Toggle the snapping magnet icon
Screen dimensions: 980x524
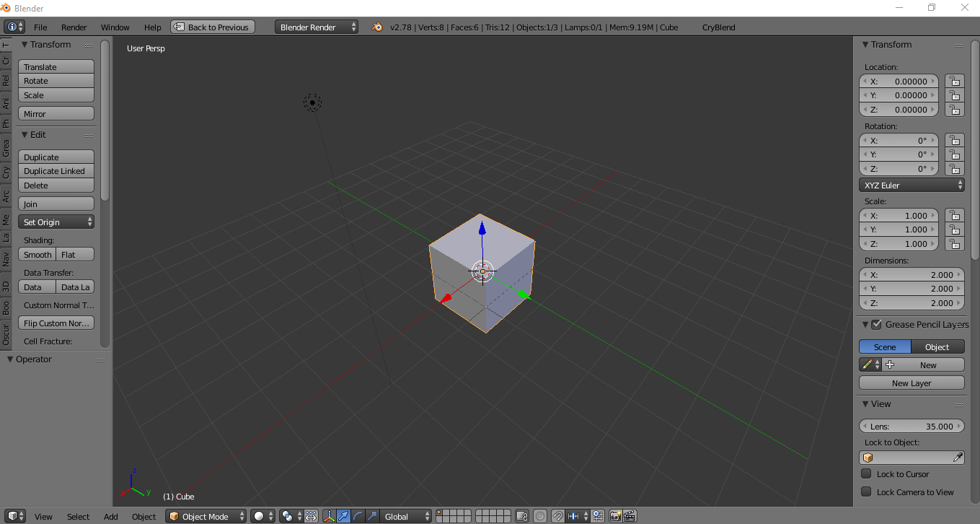[x=558, y=515]
